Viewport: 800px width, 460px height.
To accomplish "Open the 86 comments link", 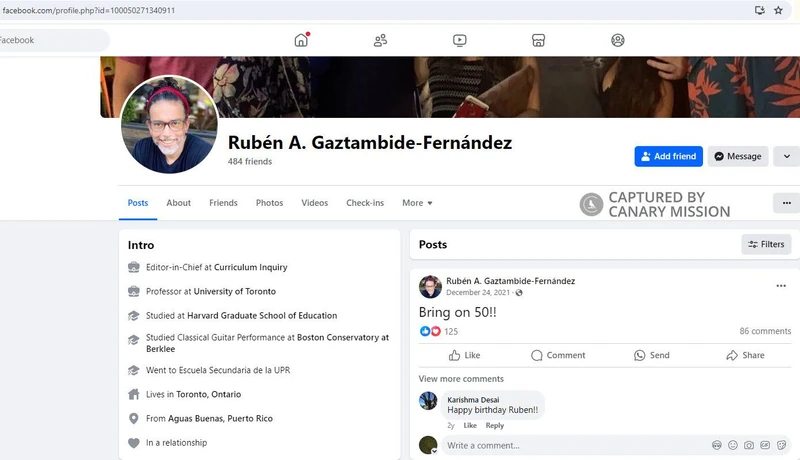I will [765, 331].
